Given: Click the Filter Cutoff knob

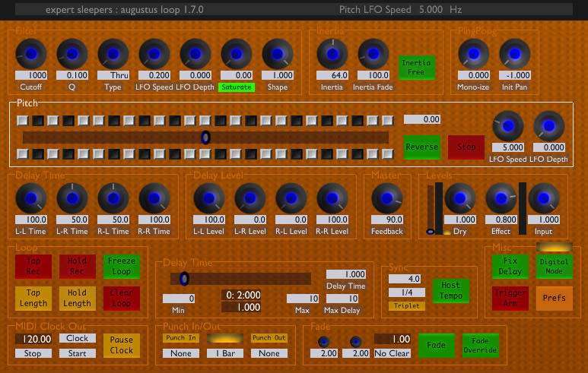Looking at the screenshot, I should [31, 54].
